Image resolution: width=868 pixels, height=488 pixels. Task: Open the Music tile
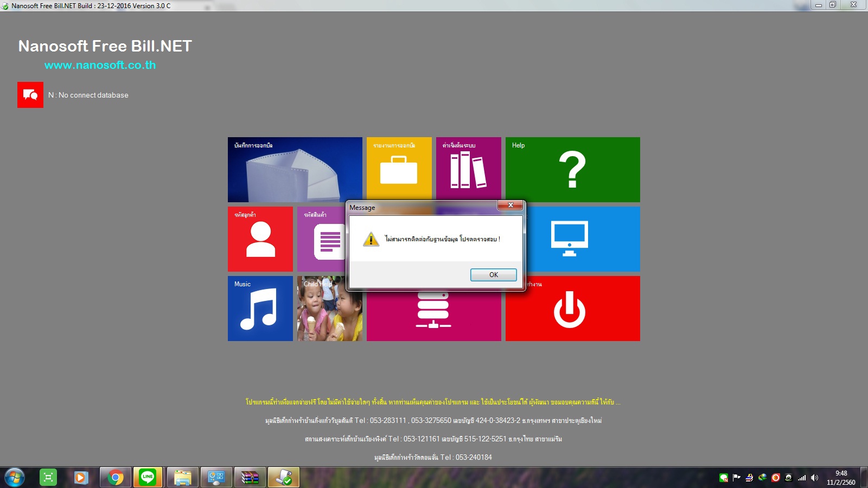point(260,309)
